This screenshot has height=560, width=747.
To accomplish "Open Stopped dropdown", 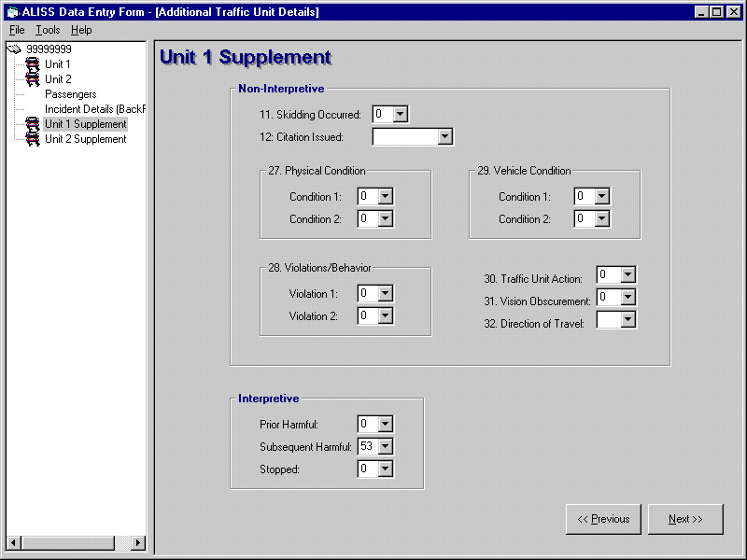I will click(386, 469).
